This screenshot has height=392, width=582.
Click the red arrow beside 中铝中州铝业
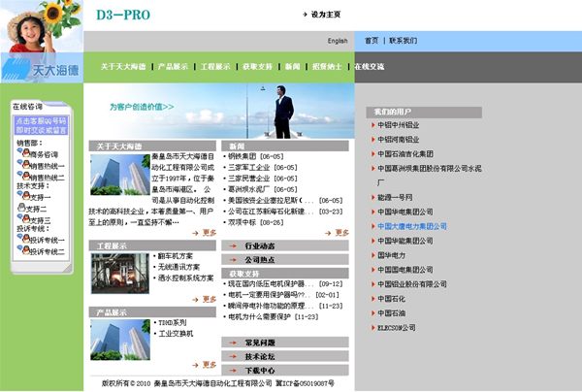[372, 125]
